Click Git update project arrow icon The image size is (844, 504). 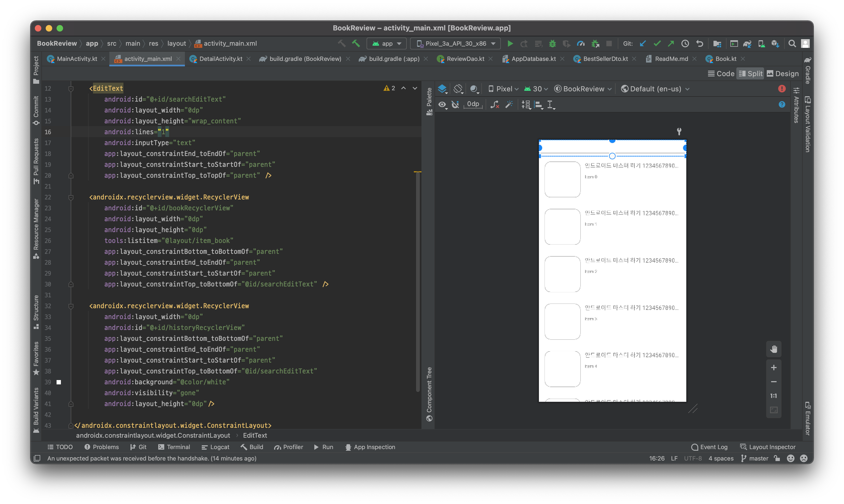click(643, 43)
